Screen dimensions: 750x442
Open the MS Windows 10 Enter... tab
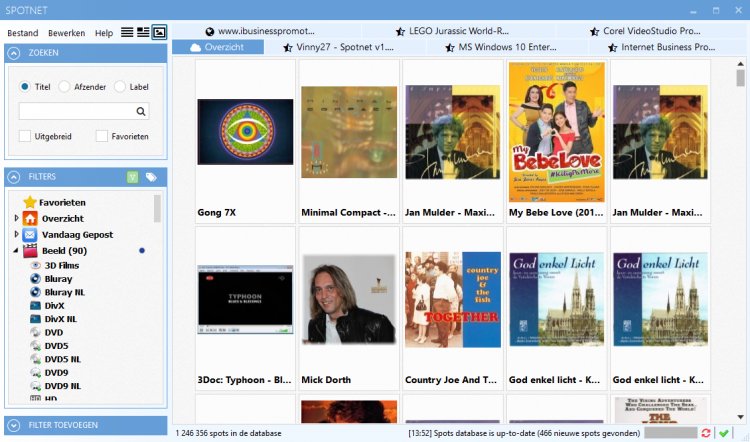click(500, 47)
